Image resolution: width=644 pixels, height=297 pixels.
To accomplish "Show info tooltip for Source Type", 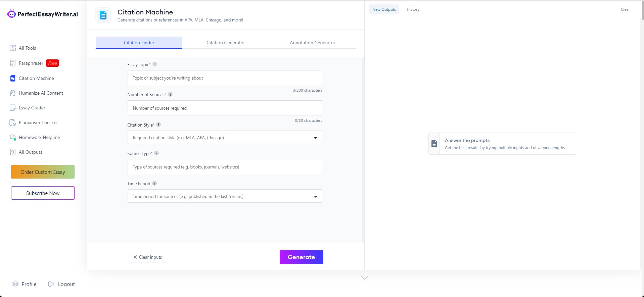I will pos(156,153).
